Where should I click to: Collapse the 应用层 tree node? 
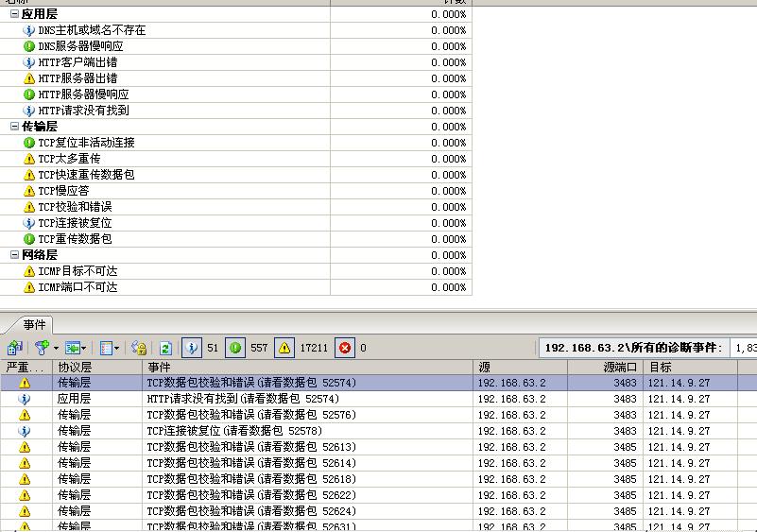pyautogui.click(x=14, y=14)
